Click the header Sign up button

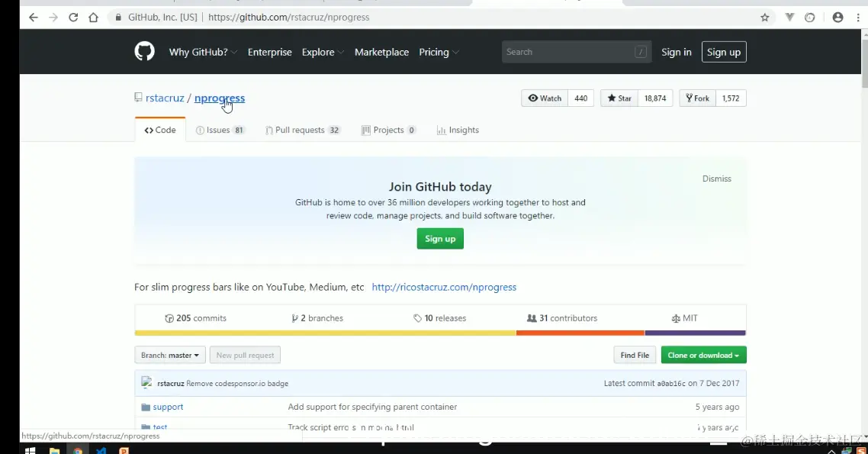(724, 52)
